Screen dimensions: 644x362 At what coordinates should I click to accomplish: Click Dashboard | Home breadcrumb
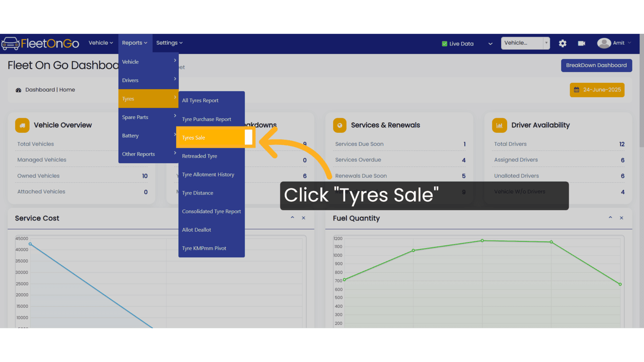pos(50,90)
